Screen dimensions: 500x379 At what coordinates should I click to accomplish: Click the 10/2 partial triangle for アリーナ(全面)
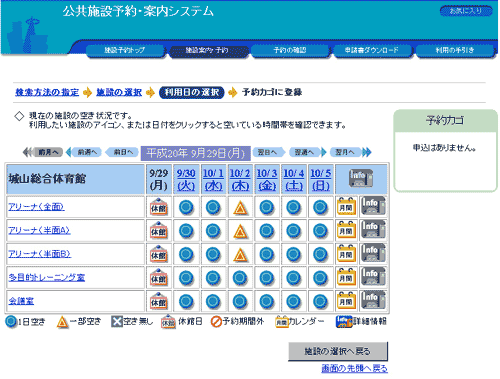(x=240, y=208)
